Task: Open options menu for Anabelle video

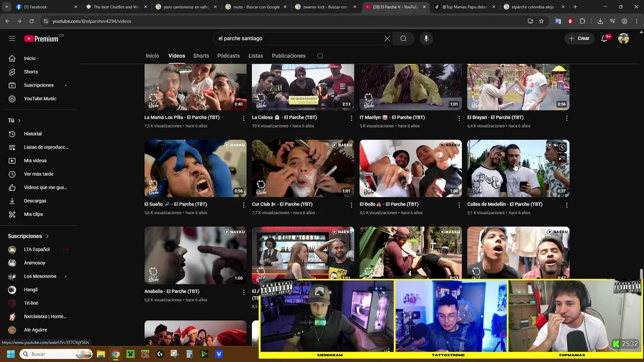Action: 244,292
